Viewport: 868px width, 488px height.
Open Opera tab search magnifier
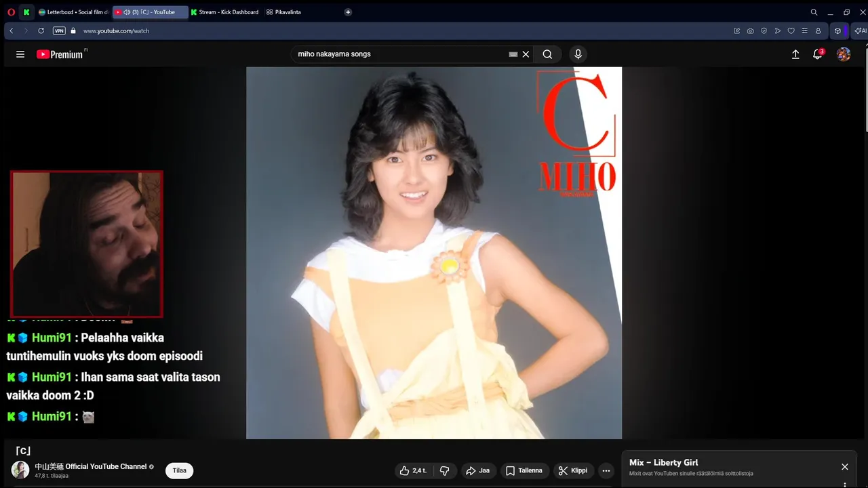click(x=814, y=12)
